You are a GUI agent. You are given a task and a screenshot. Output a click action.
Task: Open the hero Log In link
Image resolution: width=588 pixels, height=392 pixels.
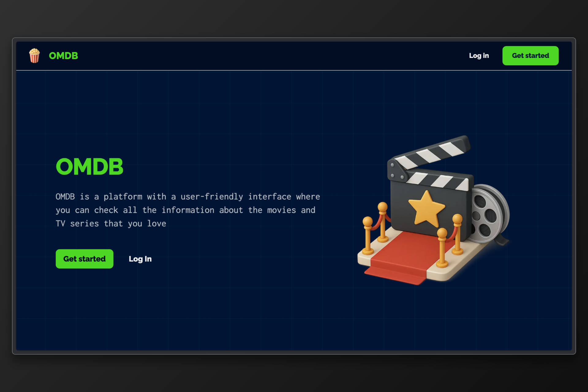pos(140,259)
